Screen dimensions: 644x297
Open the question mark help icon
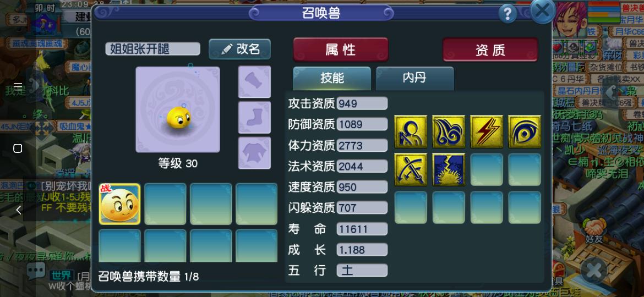click(507, 14)
